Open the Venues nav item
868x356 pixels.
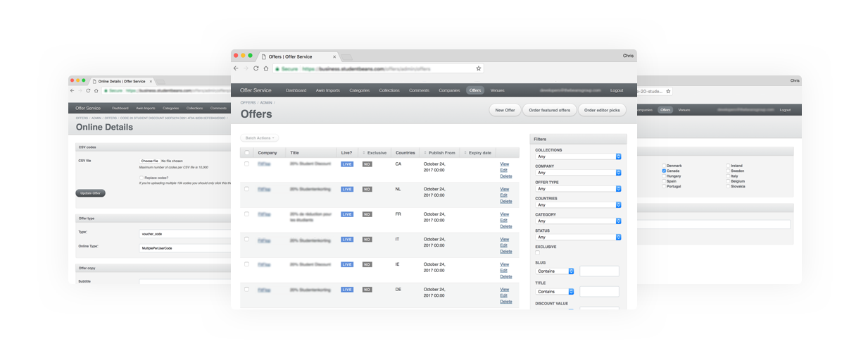(497, 90)
